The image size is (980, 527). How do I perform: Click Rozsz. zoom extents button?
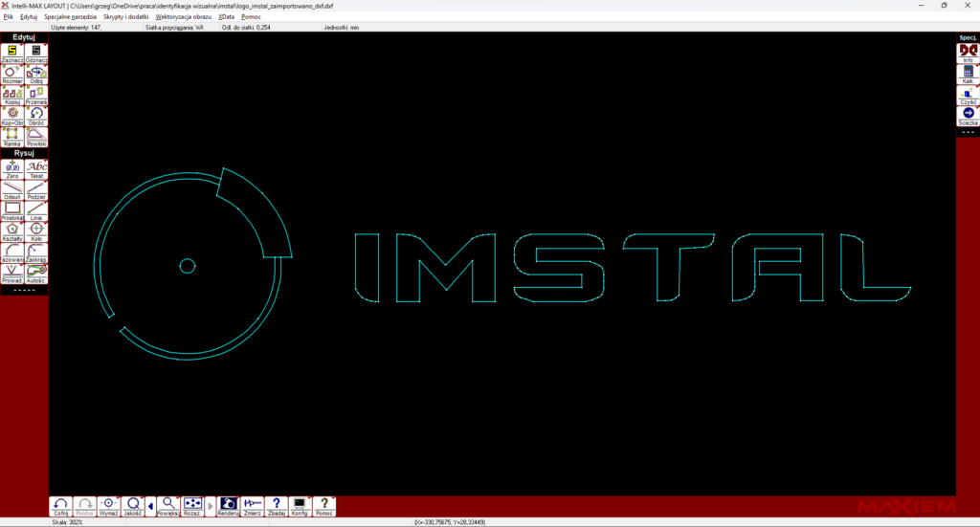coord(192,506)
